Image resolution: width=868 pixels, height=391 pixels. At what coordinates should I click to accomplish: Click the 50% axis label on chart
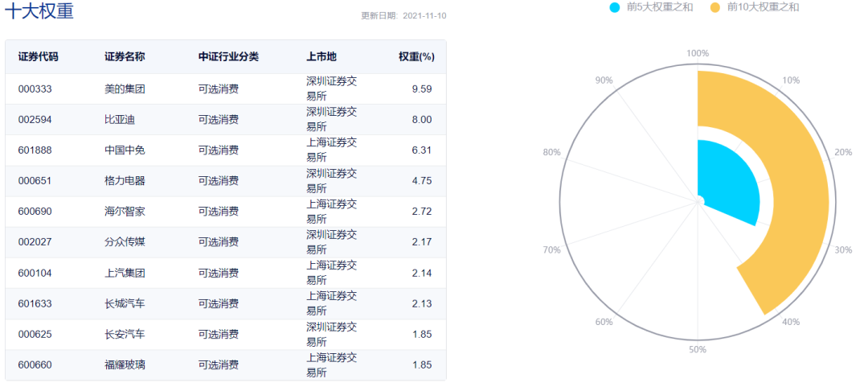pos(698,349)
